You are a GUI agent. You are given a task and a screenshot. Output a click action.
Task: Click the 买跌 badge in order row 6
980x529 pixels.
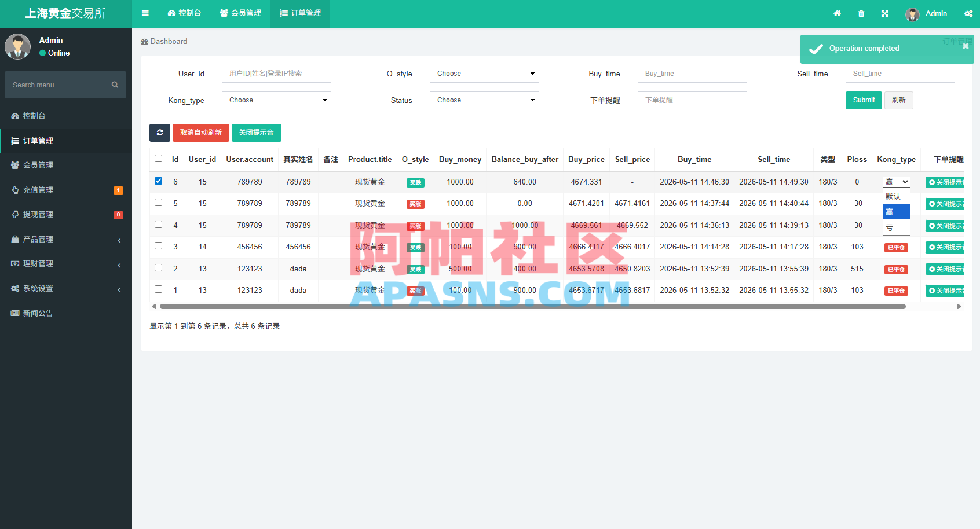click(415, 182)
